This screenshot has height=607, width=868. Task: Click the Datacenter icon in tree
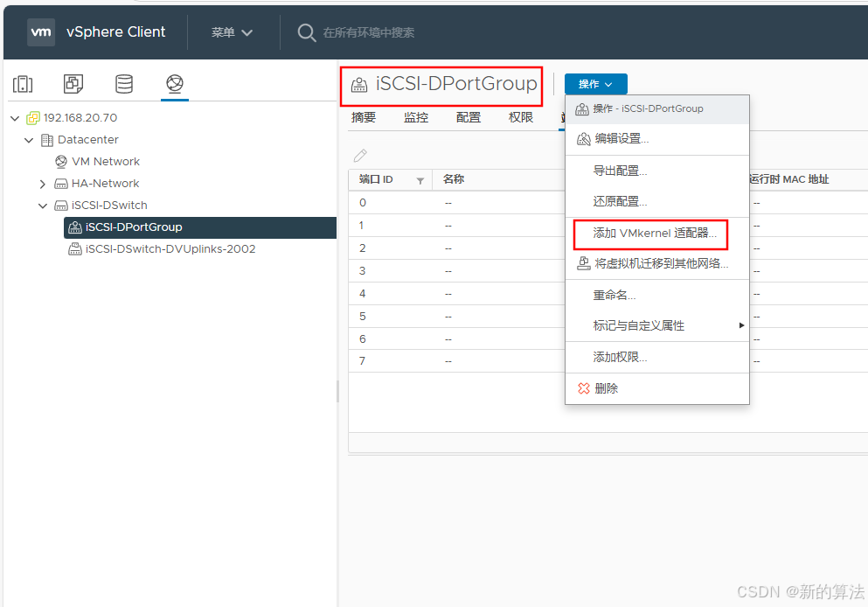pyautogui.click(x=47, y=140)
